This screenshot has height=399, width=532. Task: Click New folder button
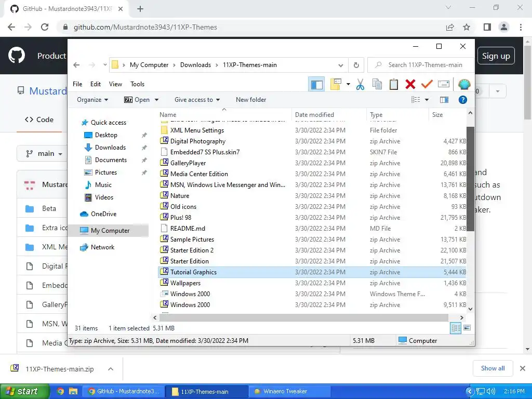point(251,100)
